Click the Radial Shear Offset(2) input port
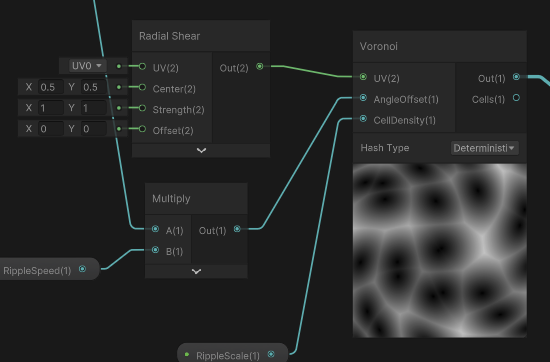Screen dimensions: 550x362 click(x=142, y=129)
